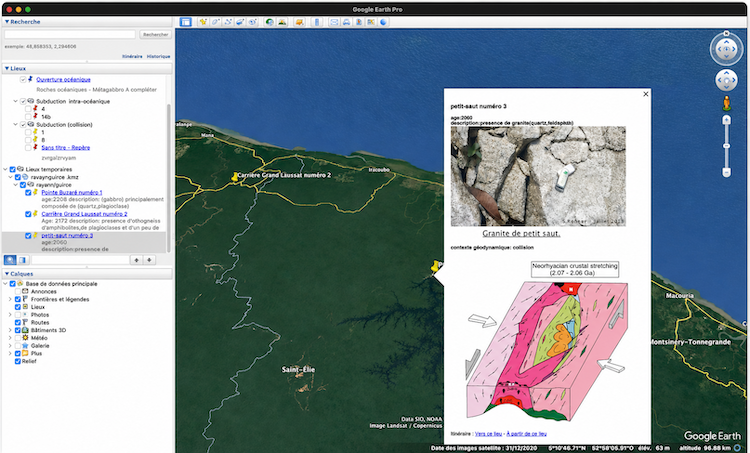This screenshot has width=750, height=453.
Task: Click À partir de ce lieu link
Action: (526, 434)
